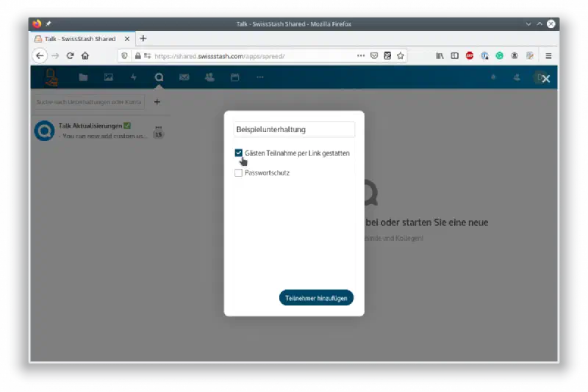588x392 pixels.
Task: Reload the page with refresh icon
Action: pos(70,56)
